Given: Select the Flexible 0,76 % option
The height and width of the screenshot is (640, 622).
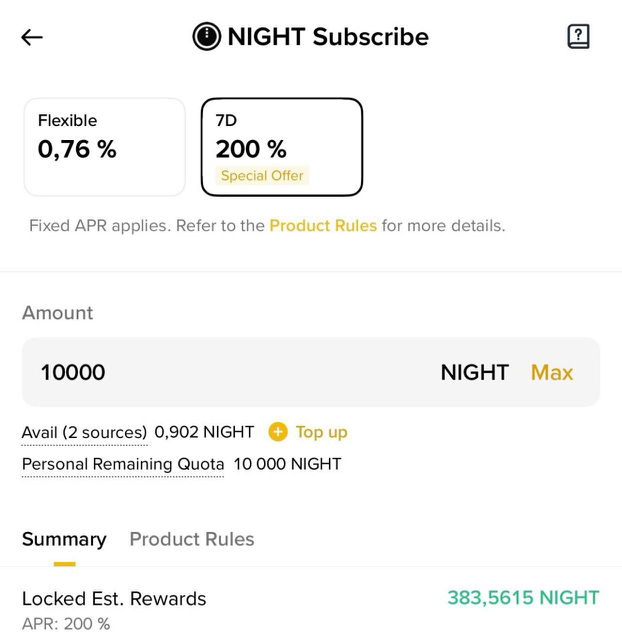Looking at the screenshot, I should [104, 146].
